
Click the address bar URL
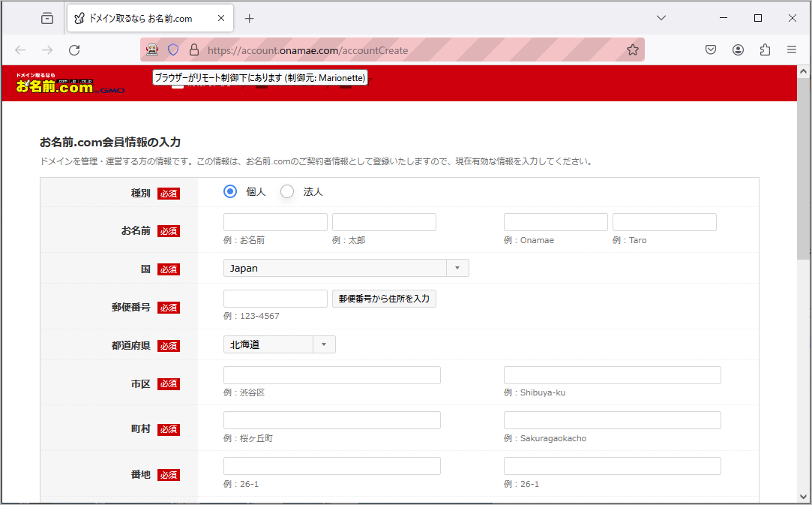[307, 50]
